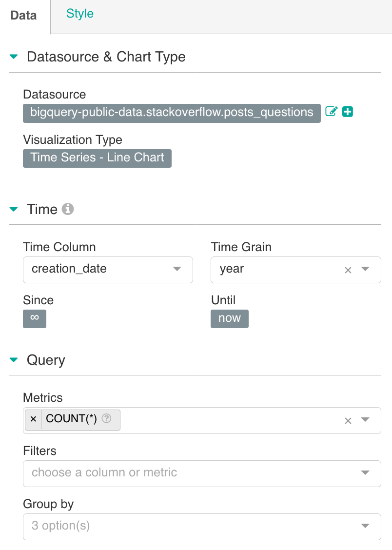The image size is (392, 550).
Task: Open the Time Column dropdown
Action: click(177, 269)
